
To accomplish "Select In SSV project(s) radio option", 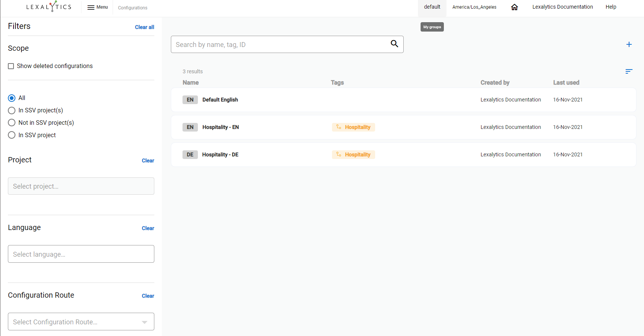I will 12,110.
